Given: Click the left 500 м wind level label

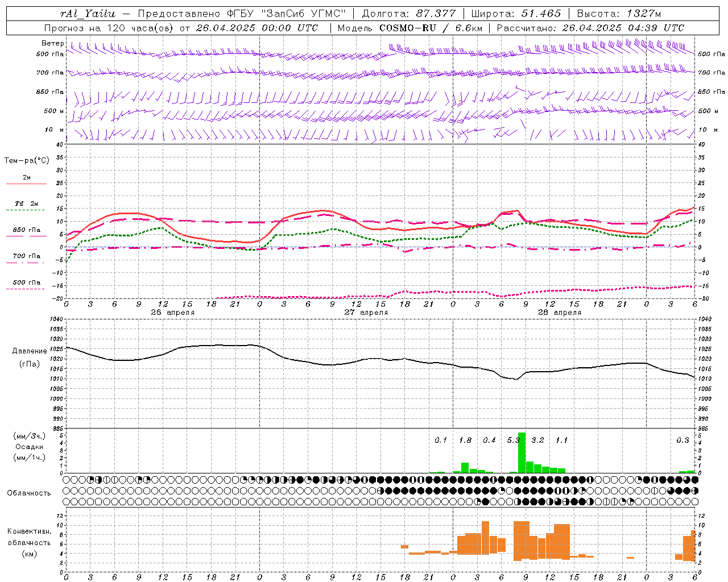Looking at the screenshot, I should click(53, 111).
